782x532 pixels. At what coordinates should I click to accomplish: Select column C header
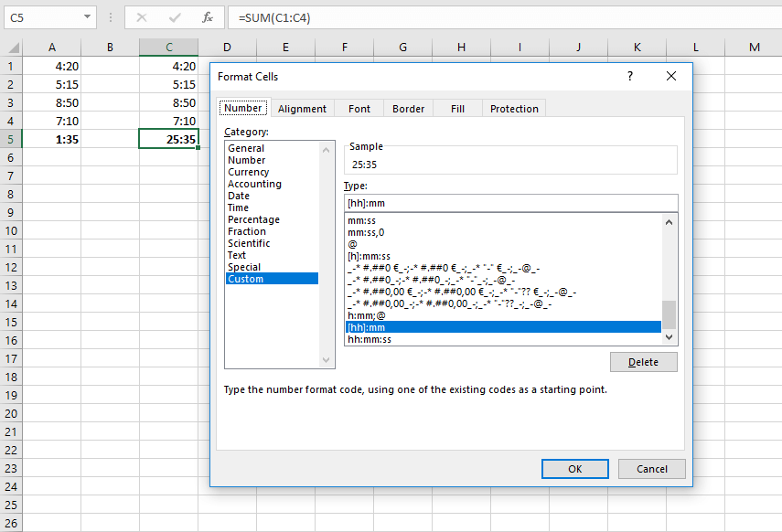click(x=168, y=48)
